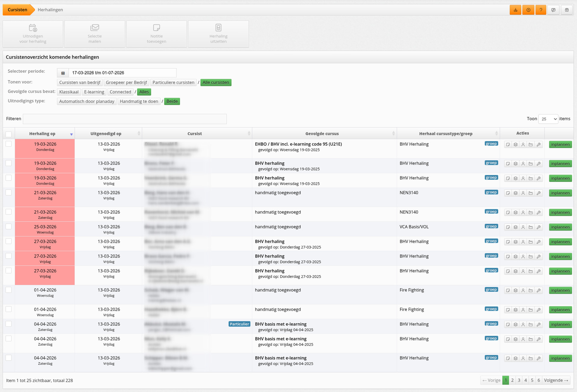Click the person icon for first NEN3140 row
This screenshot has height=392, width=577.
coord(523,193)
